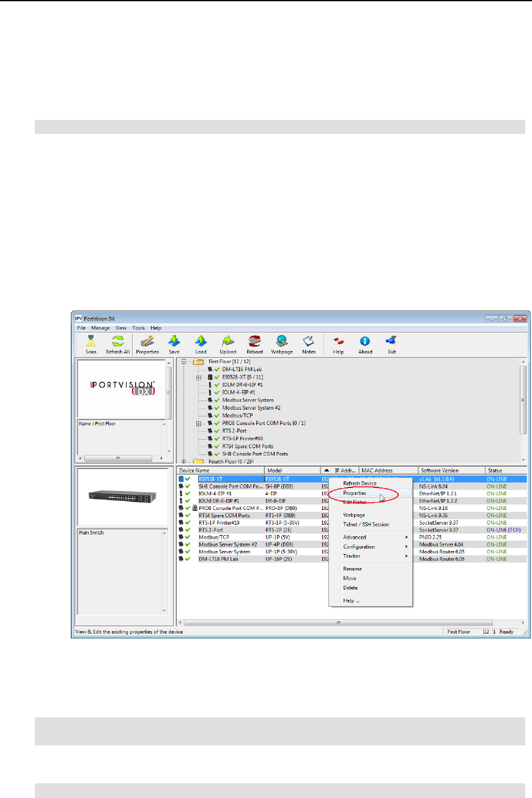Click notes icon on PRO8 Console Port list row
The height and width of the screenshot is (798, 532).
point(194,508)
